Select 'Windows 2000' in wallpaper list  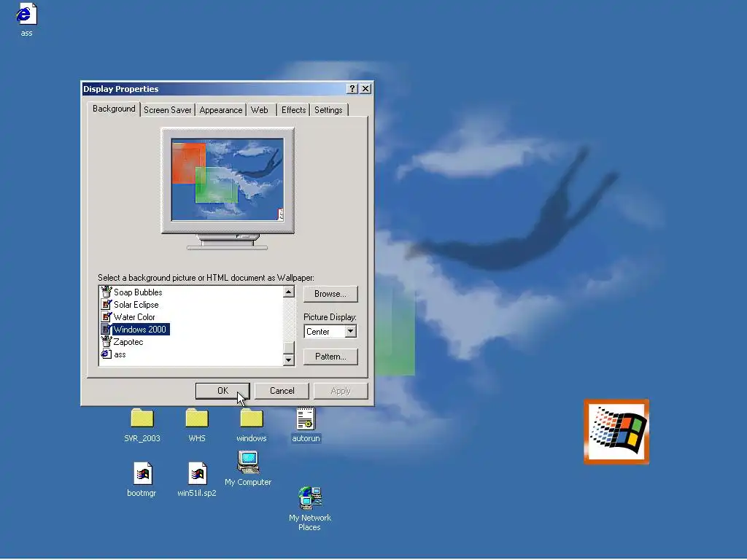tap(140, 329)
